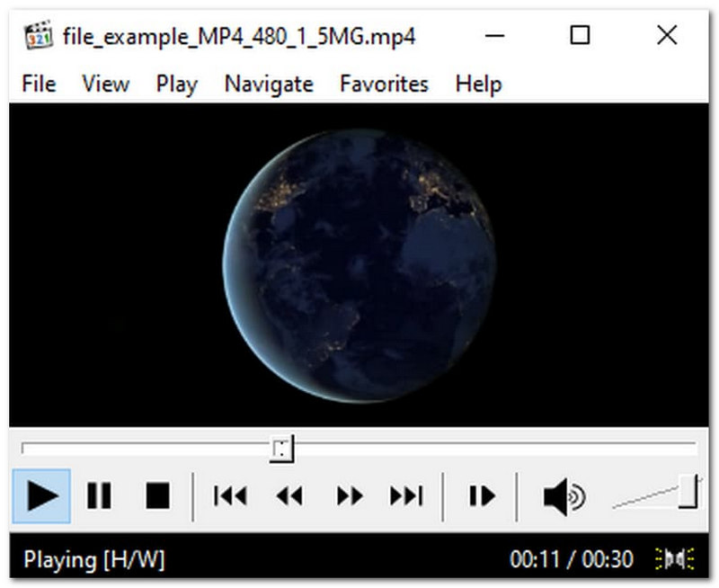Open the View menu
Viewport: 719px width, 588px height.
click(105, 85)
